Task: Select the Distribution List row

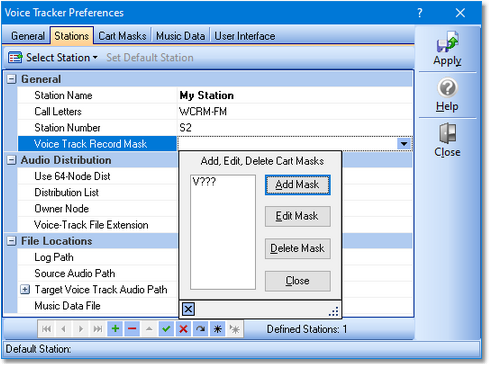Action: [97, 192]
